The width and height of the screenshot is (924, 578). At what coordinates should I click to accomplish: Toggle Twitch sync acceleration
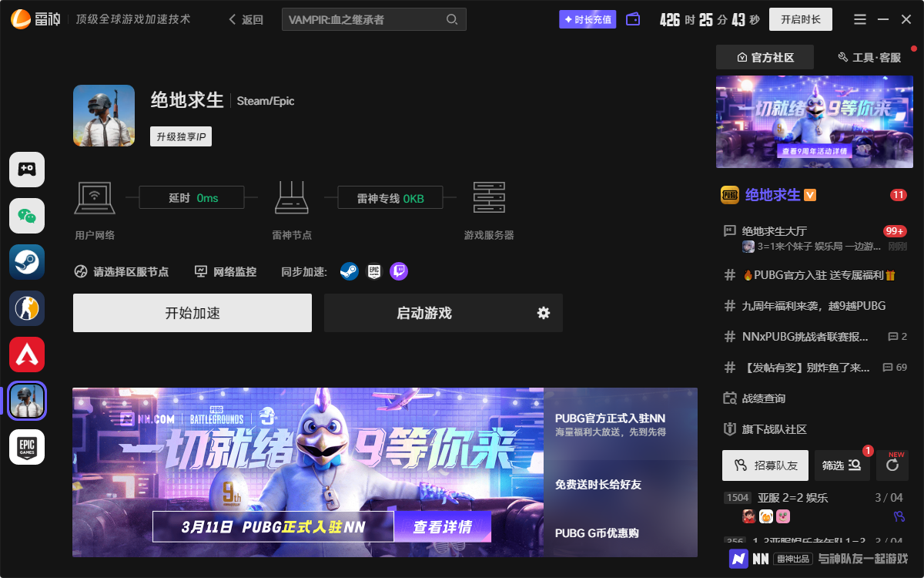398,271
